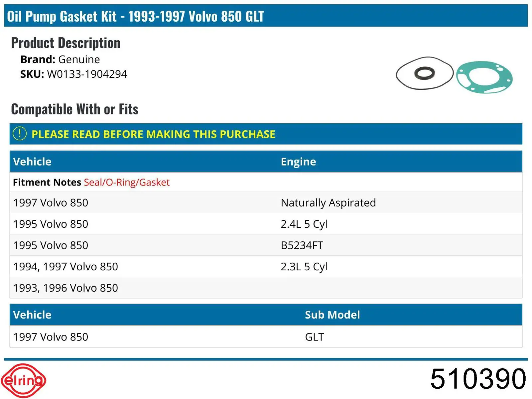Click the Engine column header
This screenshot has width=532, height=399.
tap(298, 162)
